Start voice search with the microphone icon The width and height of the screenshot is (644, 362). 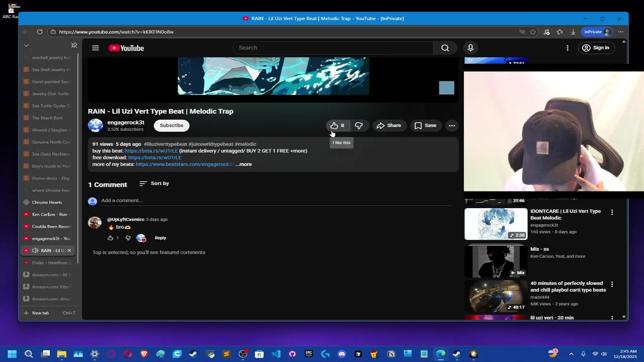click(470, 48)
